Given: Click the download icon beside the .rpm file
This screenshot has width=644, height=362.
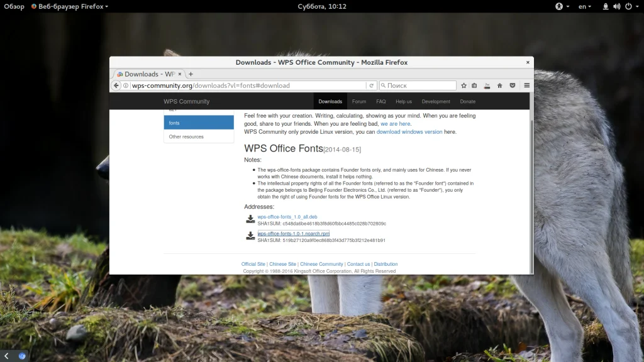Looking at the screenshot, I should (250, 236).
